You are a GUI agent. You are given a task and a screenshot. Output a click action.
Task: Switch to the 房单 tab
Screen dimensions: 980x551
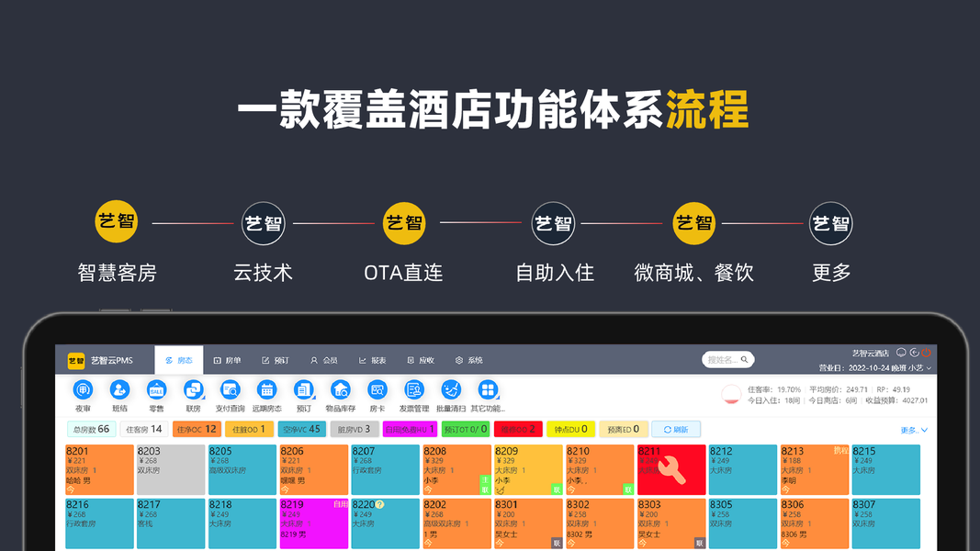pos(227,361)
